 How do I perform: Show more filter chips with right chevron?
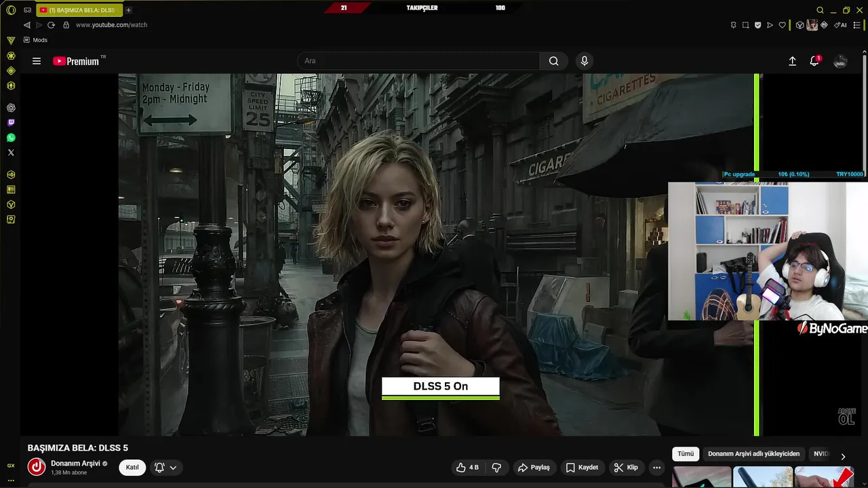[843, 456]
